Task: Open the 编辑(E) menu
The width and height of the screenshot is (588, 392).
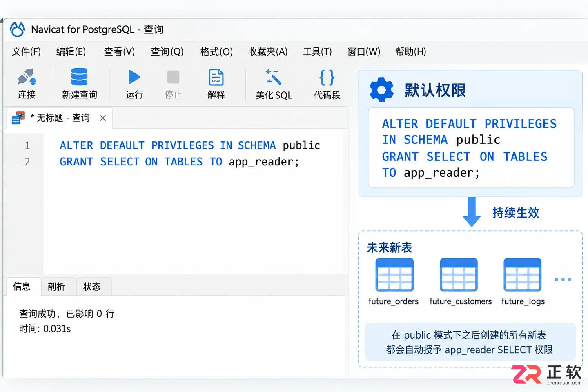Action: [x=71, y=51]
